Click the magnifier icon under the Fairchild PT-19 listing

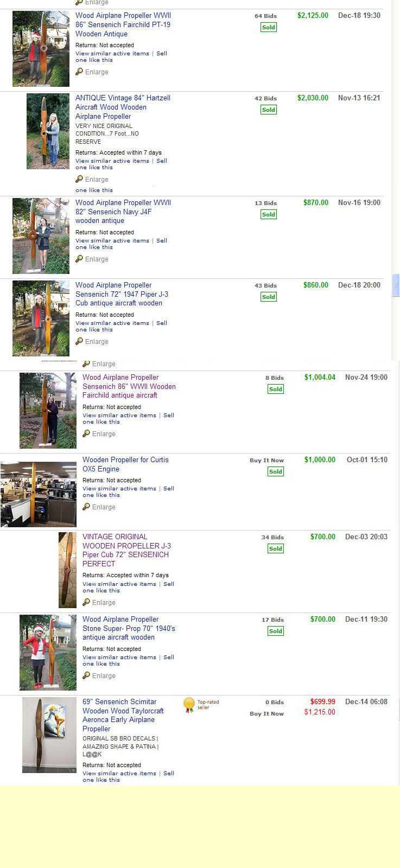click(79, 72)
